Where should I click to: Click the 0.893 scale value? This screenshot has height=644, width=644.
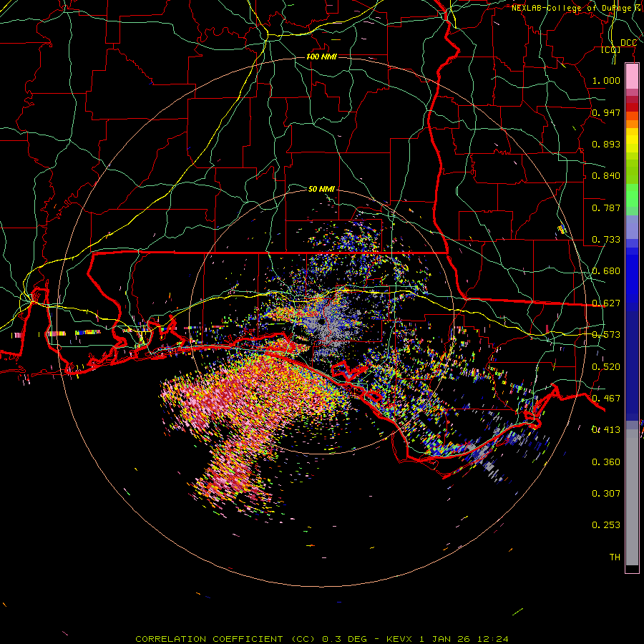[x=606, y=144]
